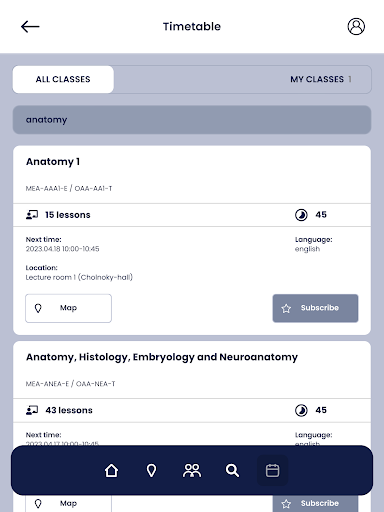Switch to the ALL CLASSES tab
Image resolution: width=384 pixels, height=512 pixels.
[x=63, y=79]
